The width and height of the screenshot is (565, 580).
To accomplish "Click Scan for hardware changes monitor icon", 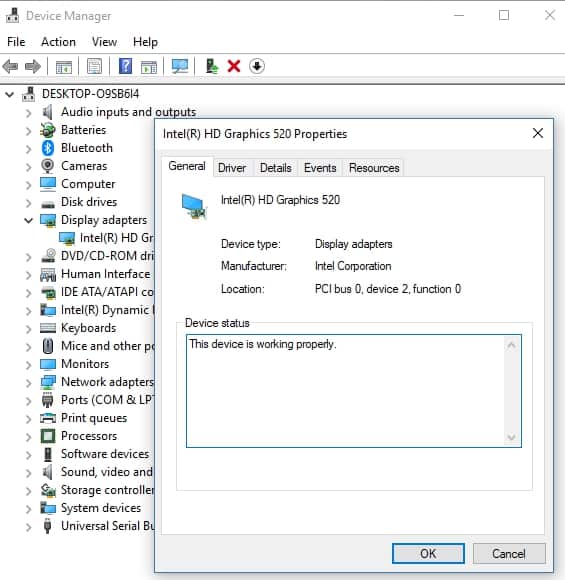I will point(180,67).
